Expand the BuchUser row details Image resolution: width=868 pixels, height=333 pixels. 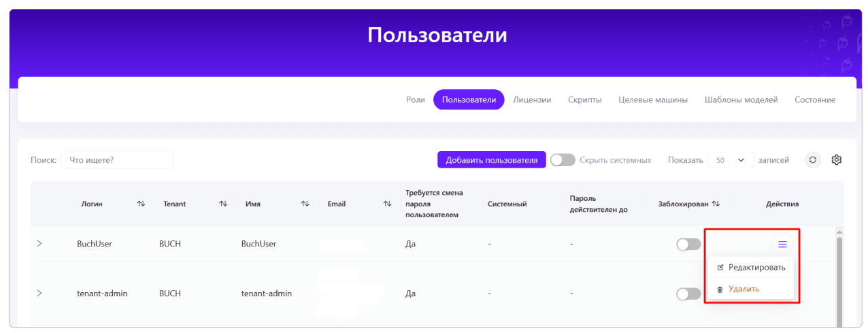39,244
